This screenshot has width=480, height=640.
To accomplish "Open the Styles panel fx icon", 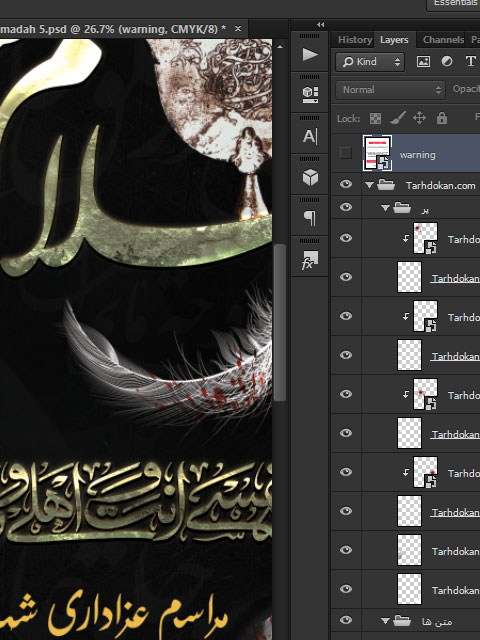I will 309,260.
